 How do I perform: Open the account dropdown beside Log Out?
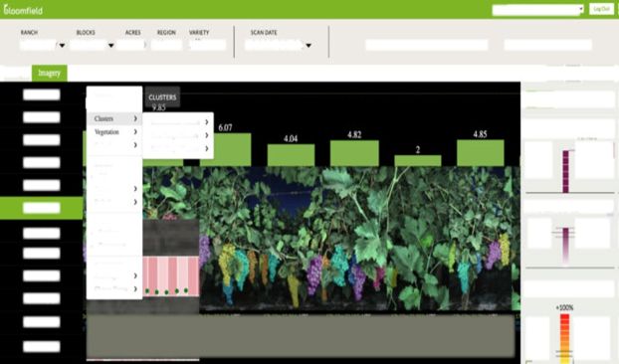coord(537,10)
